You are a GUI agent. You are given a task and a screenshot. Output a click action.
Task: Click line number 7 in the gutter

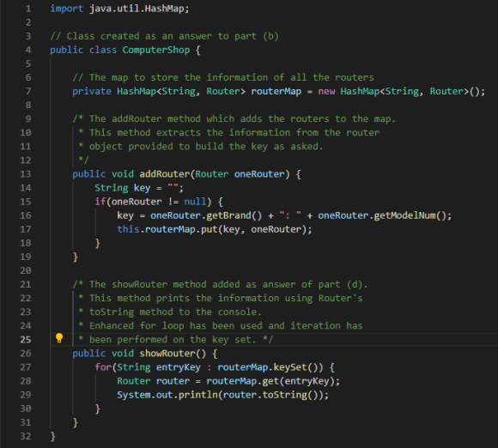(x=28, y=92)
